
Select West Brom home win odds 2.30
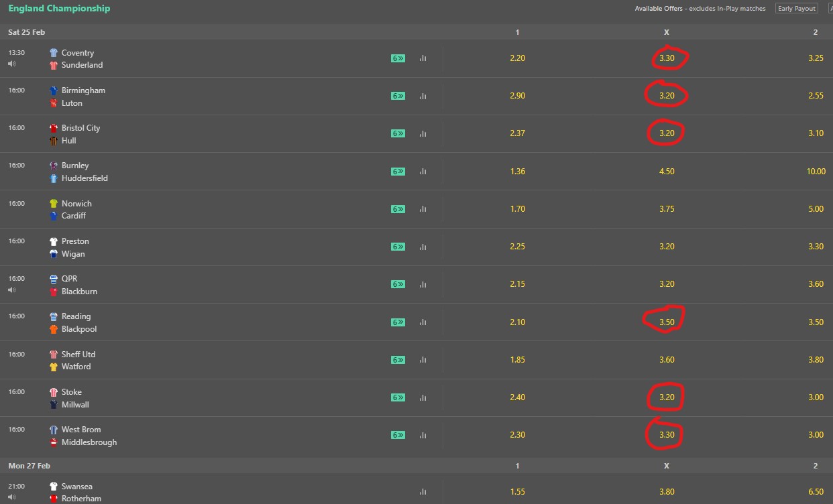pos(517,435)
